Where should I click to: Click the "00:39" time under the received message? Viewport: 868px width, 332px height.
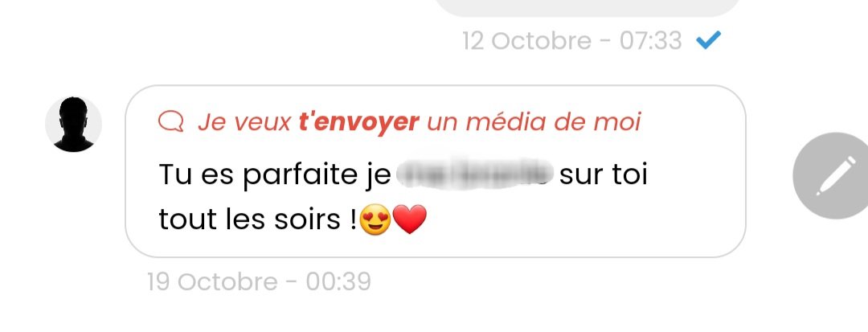pos(338,281)
